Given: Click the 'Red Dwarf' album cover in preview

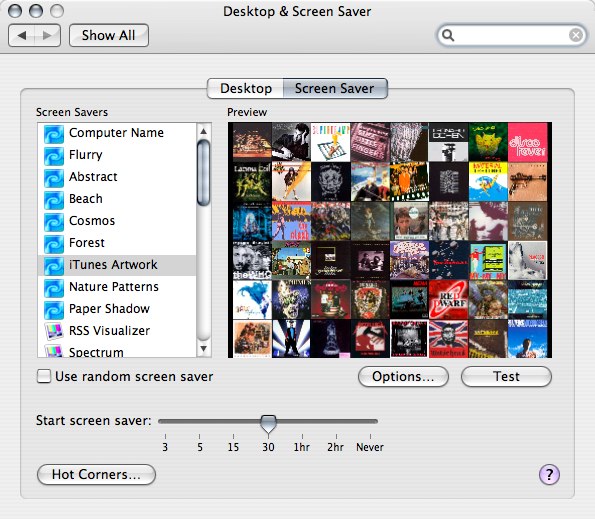Looking at the screenshot, I should (448, 300).
